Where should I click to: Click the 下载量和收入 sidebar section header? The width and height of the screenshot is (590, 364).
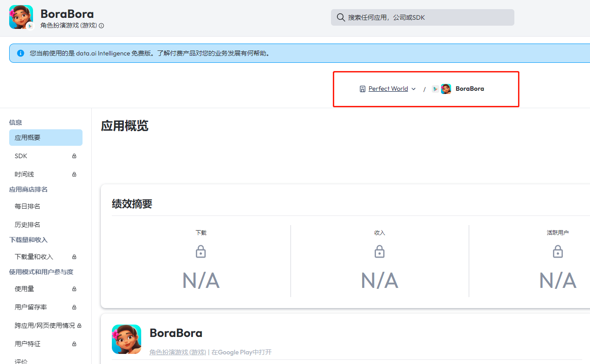click(28, 240)
